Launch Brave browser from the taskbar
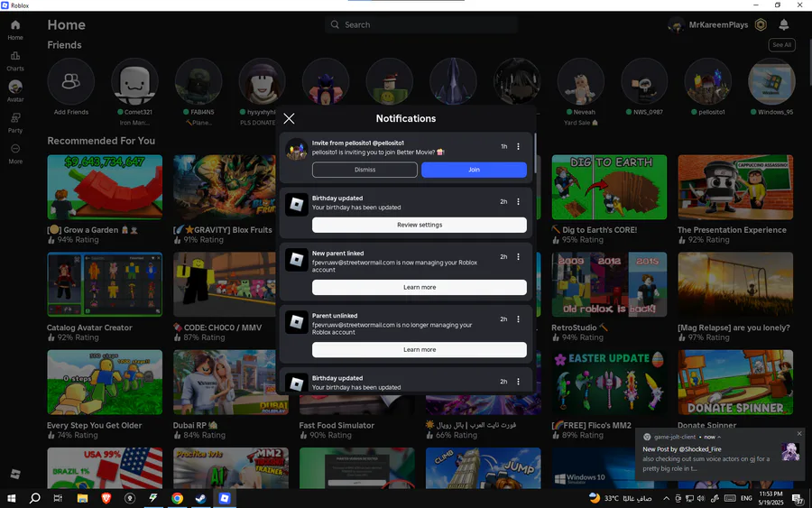 pos(106,498)
